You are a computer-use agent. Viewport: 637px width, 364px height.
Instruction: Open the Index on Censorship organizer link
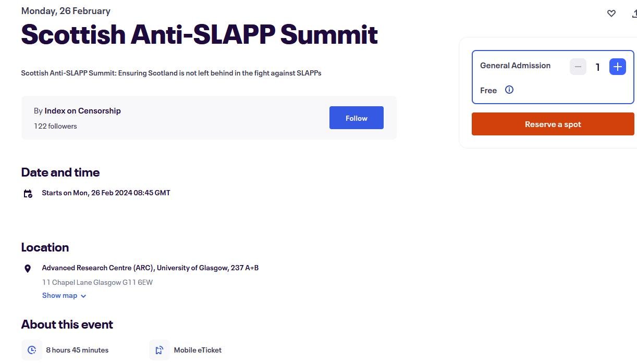pos(82,110)
